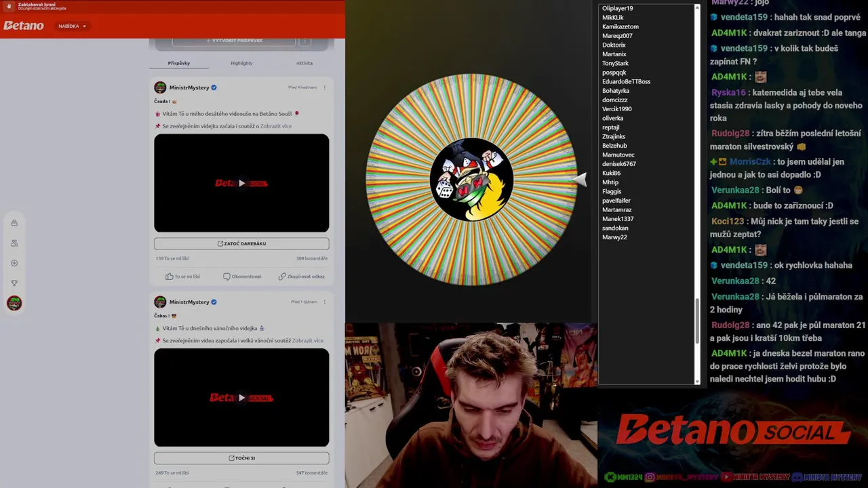
Task: Open the 309 komentáře link
Action: pos(312,258)
